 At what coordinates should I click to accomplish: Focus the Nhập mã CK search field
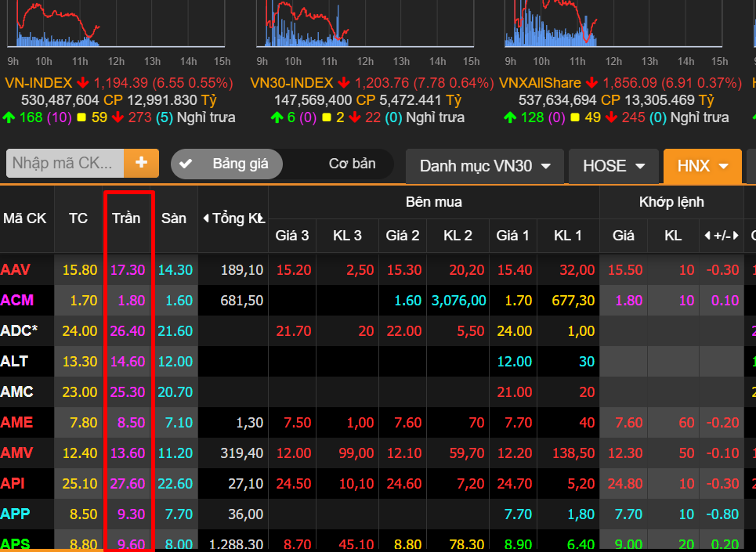pyautogui.click(x=66, y=163)
